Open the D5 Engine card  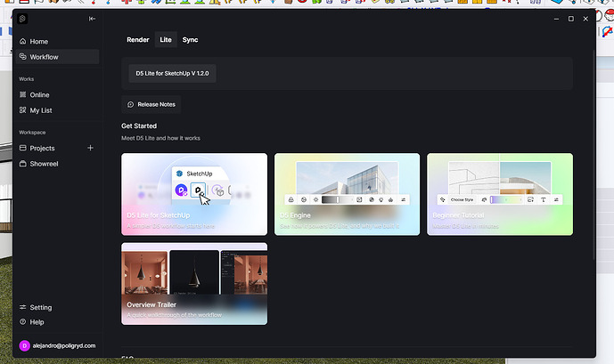tap(347, 194)
